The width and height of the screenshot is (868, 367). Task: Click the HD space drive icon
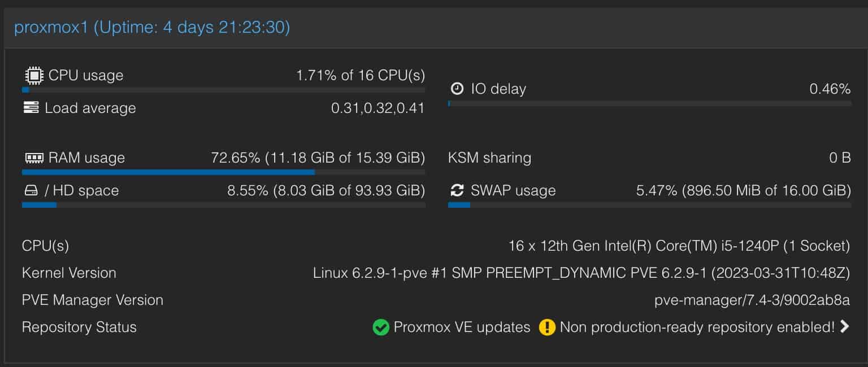click(31, 191)
